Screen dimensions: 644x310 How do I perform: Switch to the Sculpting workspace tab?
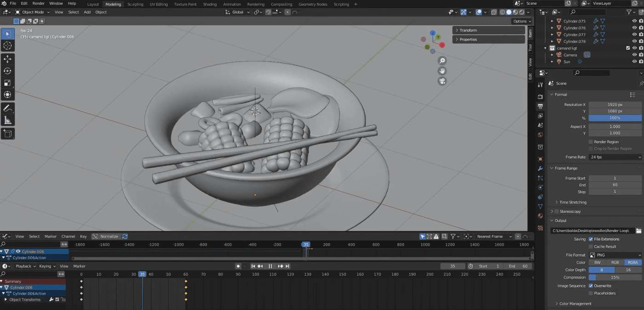pyautogui.click(x=135, y=4)
